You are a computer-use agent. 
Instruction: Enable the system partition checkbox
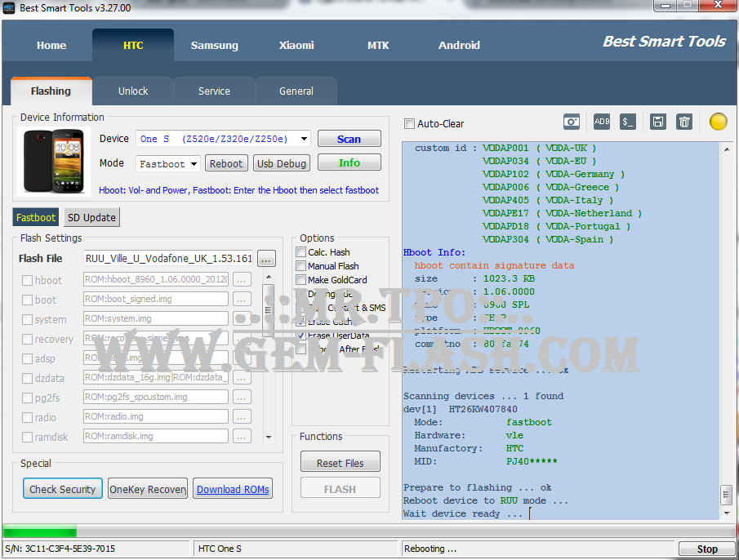point(27,319)
